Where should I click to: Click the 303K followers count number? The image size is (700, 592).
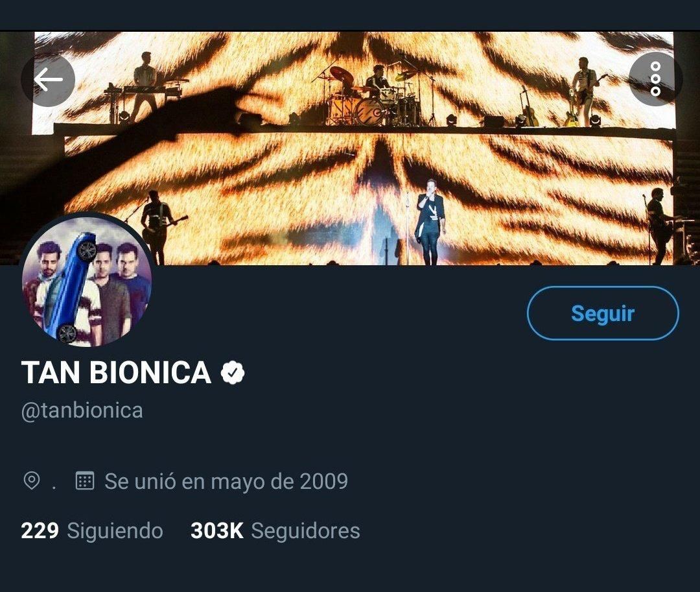(x=216, y=530)
